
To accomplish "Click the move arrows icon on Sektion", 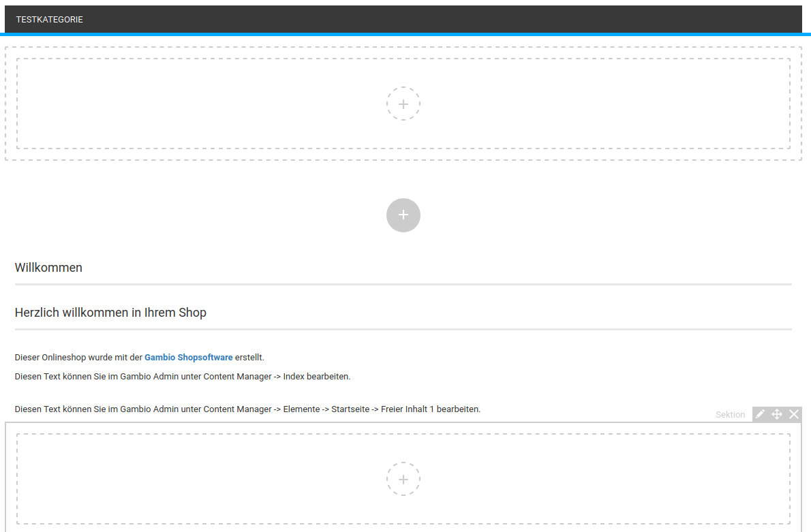I will pyautogui.click(x=777, y=414).
